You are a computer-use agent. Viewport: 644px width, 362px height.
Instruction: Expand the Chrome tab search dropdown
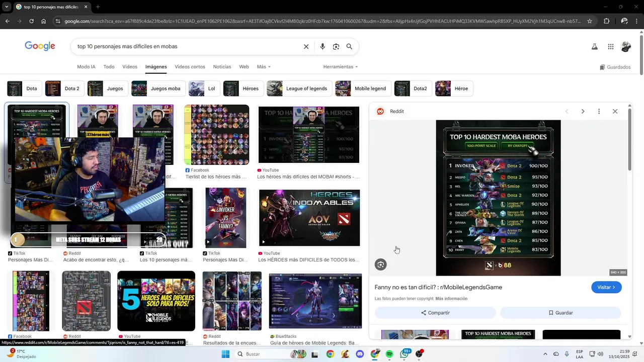[7, 7]
